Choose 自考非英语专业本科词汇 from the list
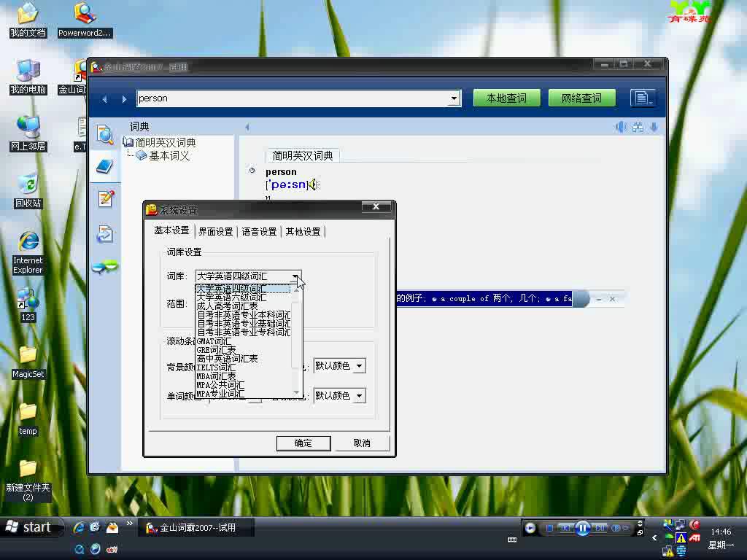Viewport: 747px width, 560px height. click(243, 315)
